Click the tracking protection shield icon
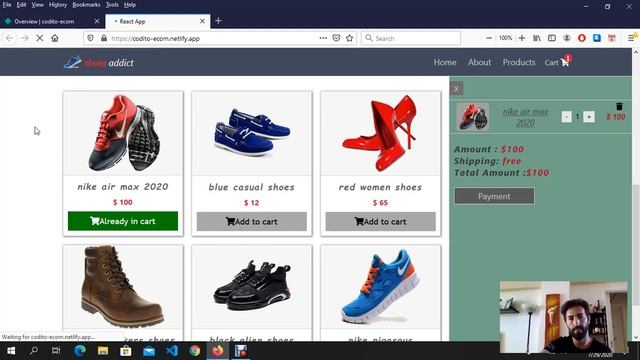 [x=90, y=38]
